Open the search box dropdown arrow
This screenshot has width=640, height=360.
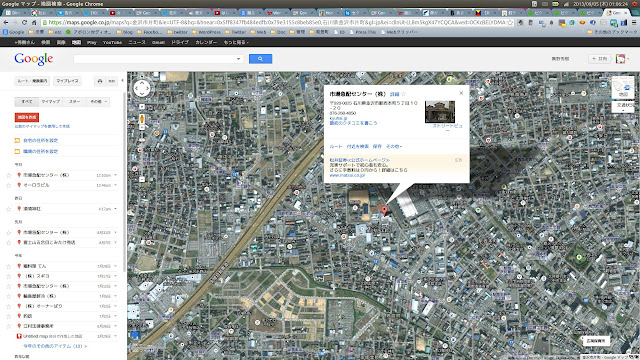(238, 59)
